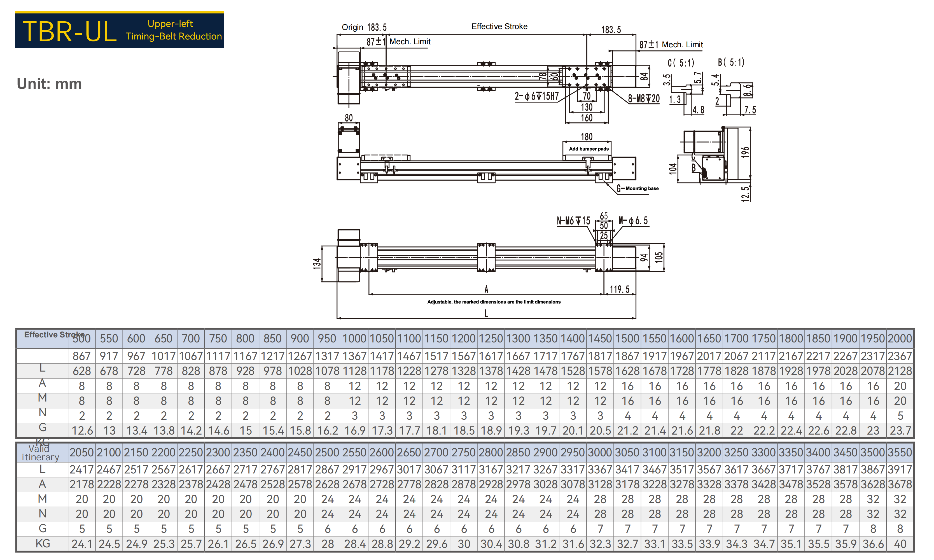Click the 134 height dimension

317,263
